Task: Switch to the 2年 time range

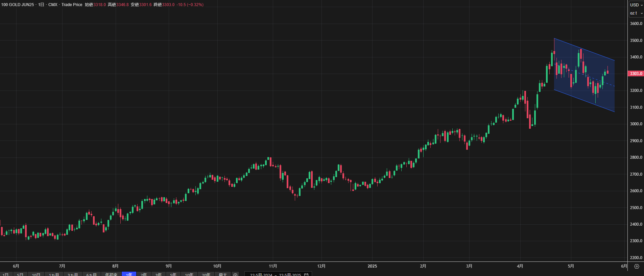Action: [x=144, y=274]
